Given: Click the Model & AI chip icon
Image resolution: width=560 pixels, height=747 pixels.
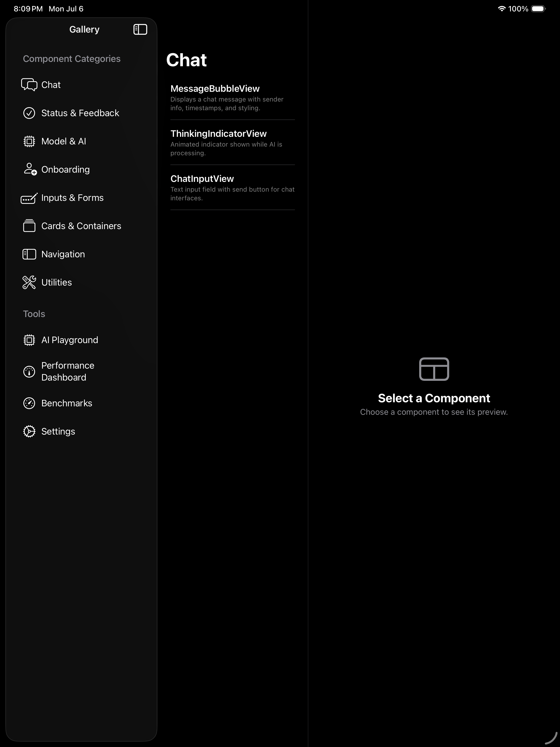Looking at the screenshot, I should (x=29, y=141).
